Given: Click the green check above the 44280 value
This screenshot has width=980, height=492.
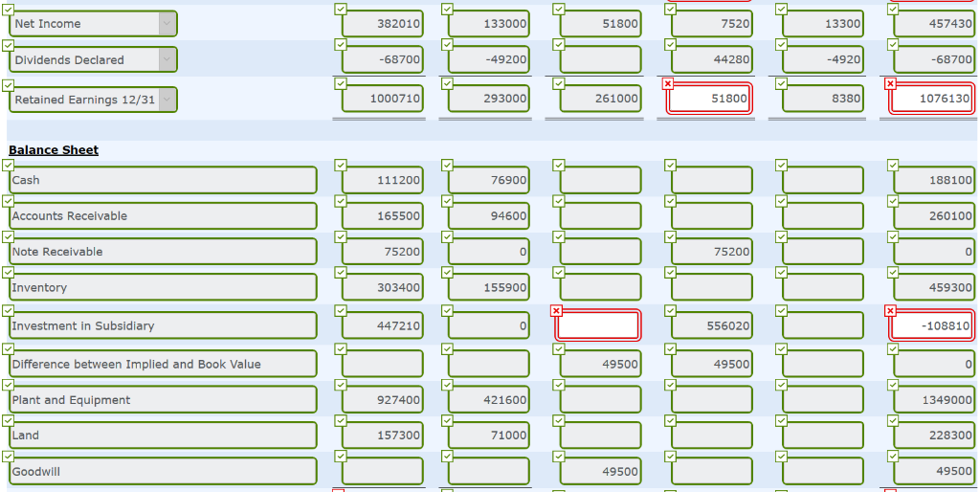Looking at the screenshot, I should point(670,44).
